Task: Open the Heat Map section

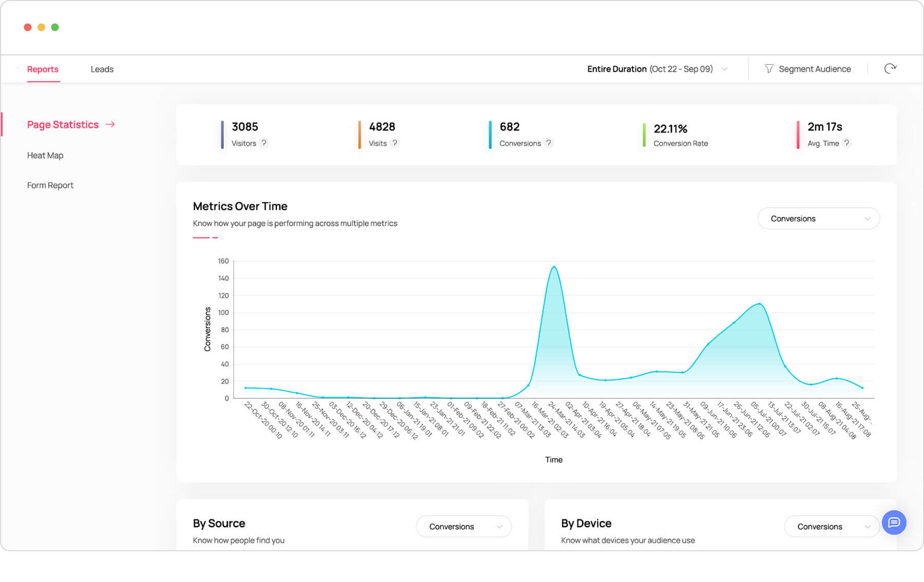Action: [x=45, y=156]
